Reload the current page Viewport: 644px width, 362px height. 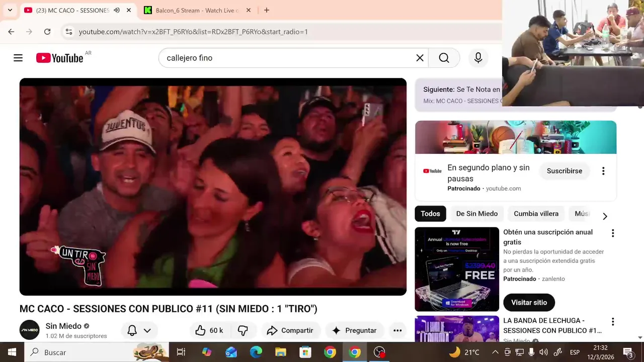(x=47, y=32)
